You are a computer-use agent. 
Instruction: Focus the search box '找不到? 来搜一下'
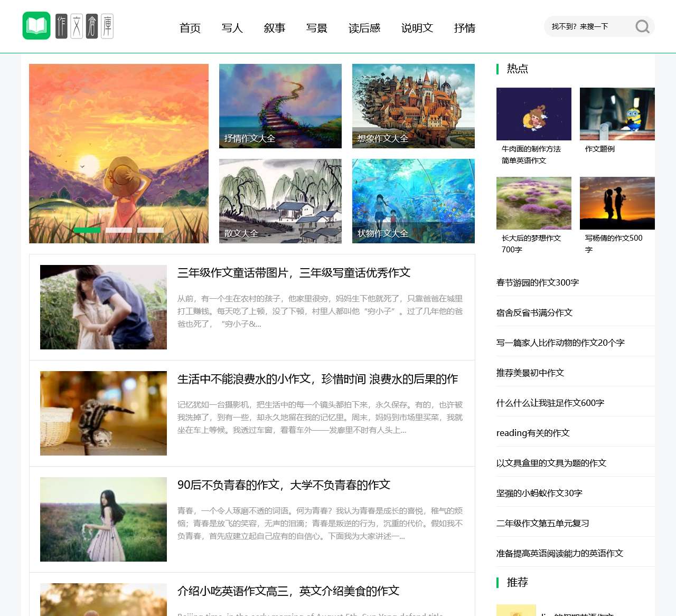coord(589,26)
